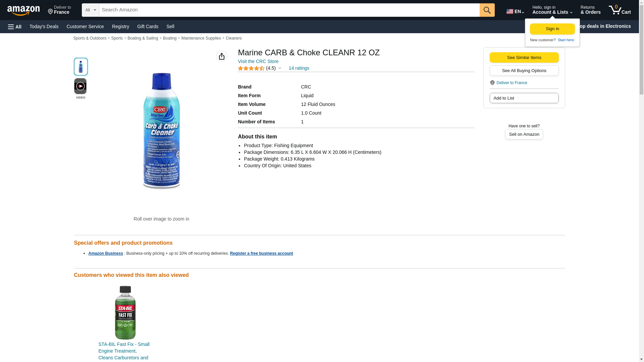Expand the search category All dropdown

pyautogui.click(x=90, y=10)
